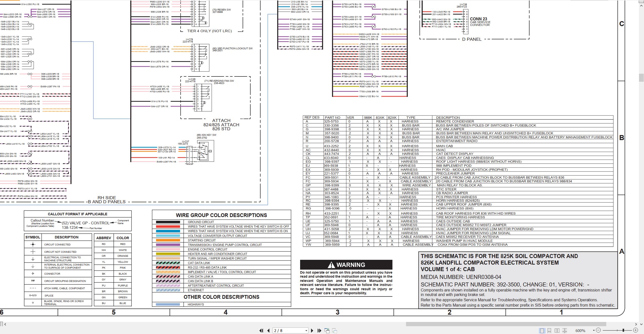Click the REGEN SW component label
The image size is (644, 334).
point(221,11)
